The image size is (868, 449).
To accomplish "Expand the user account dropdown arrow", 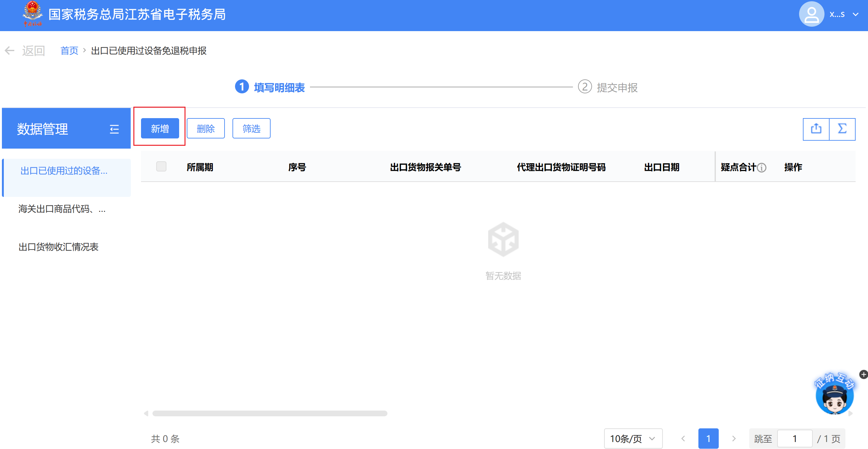I will click(855, 15).
